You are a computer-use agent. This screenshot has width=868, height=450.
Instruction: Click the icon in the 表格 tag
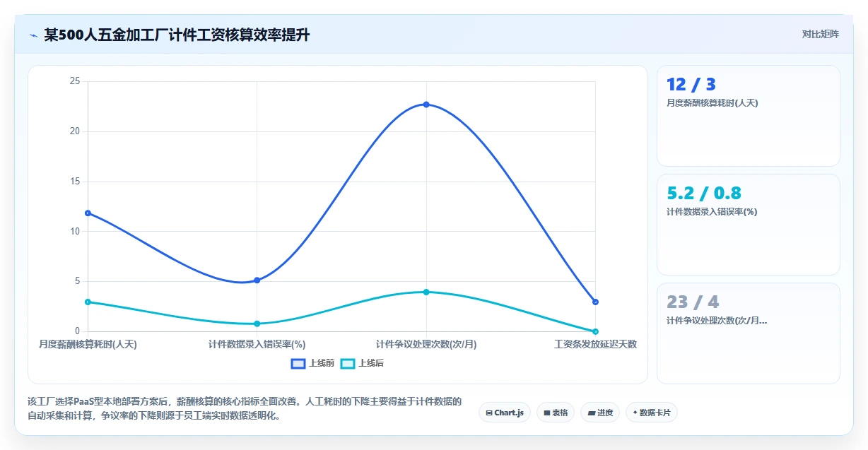[547, 413]
